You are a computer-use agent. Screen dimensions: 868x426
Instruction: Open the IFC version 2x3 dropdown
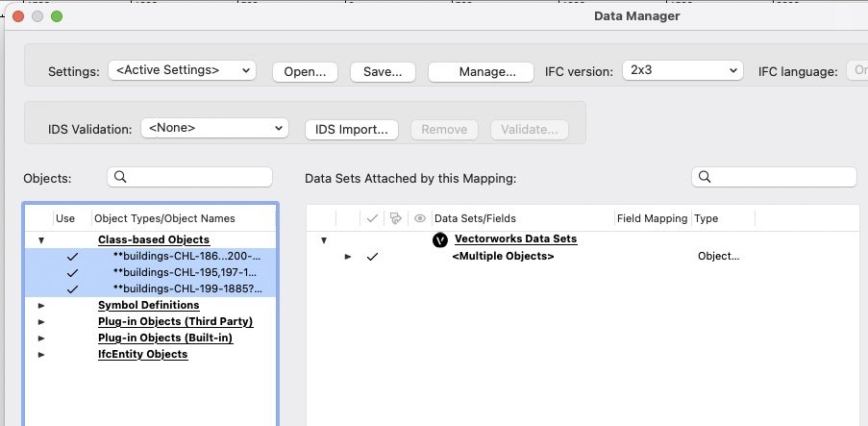(x=682, y=70)
